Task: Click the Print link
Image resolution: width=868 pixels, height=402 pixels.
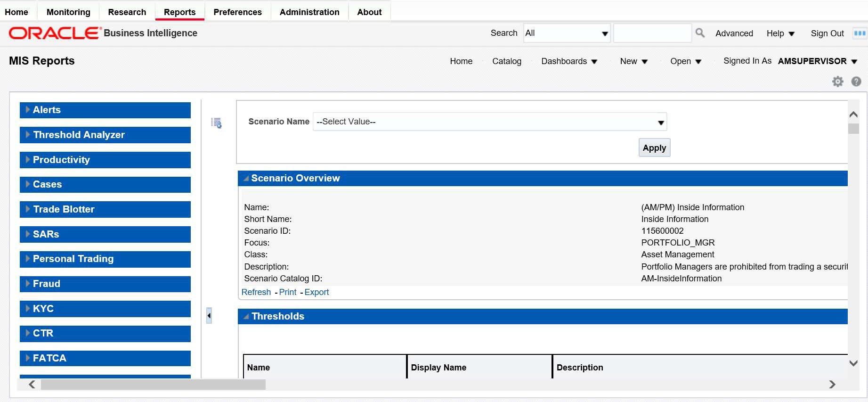Action: coord(288,292)
